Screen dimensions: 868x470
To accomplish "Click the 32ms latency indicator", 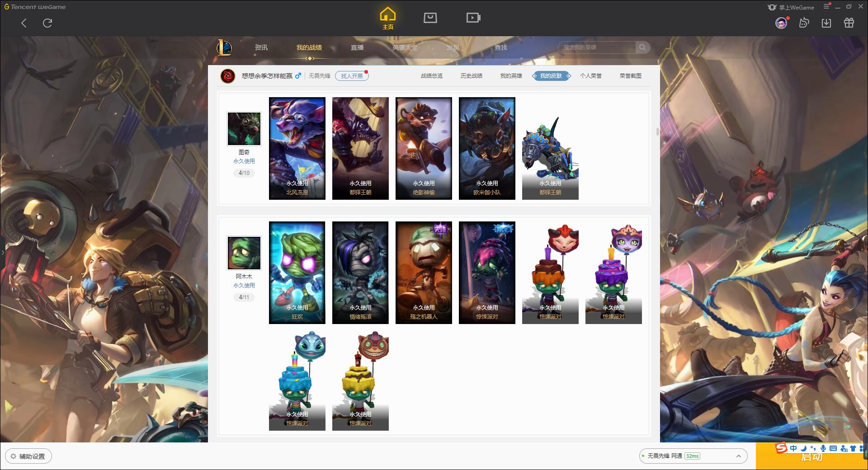I will coord(692,456).
